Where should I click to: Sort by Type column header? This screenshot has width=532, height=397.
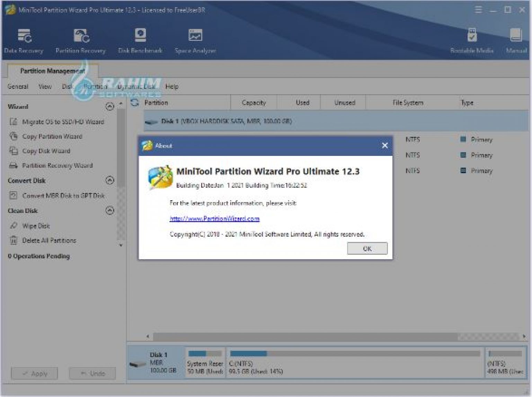pos(467,103)
